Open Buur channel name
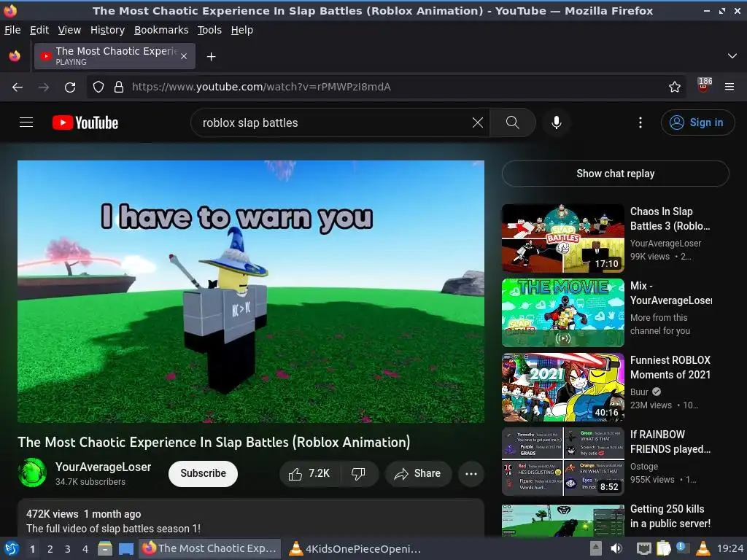This screenshot has width=747, height=560. tap(639, 392)
